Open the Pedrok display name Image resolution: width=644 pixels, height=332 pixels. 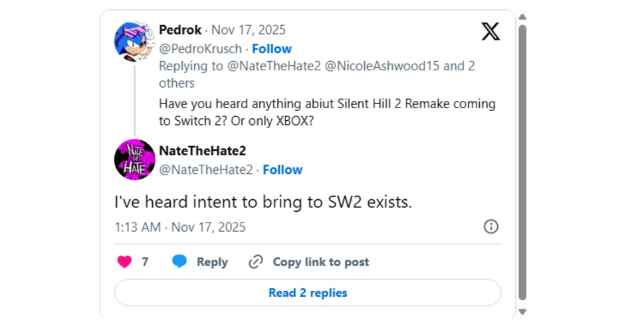[x=180, y=30]
